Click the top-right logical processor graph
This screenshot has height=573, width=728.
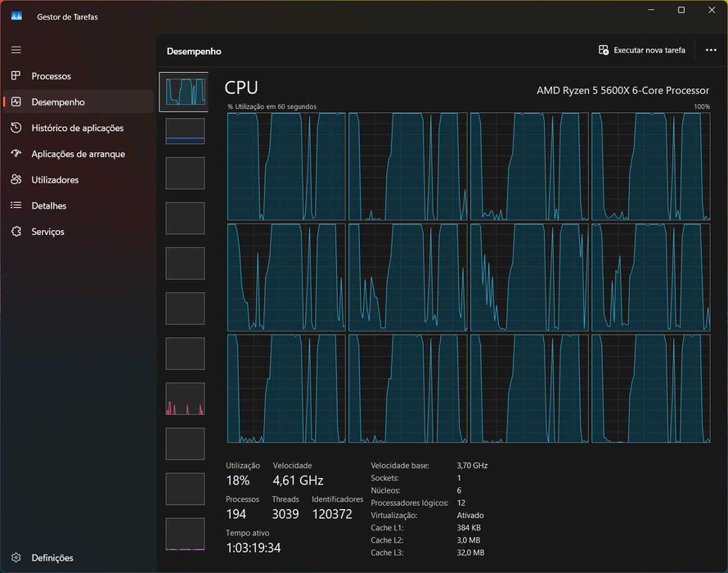tap(651, 166)
